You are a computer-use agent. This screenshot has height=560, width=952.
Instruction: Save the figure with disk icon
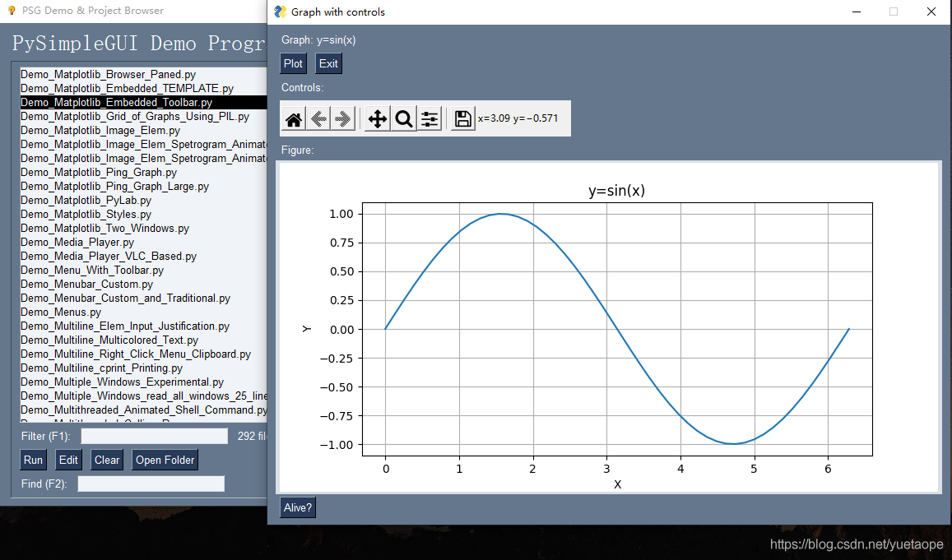pos(462,118)
